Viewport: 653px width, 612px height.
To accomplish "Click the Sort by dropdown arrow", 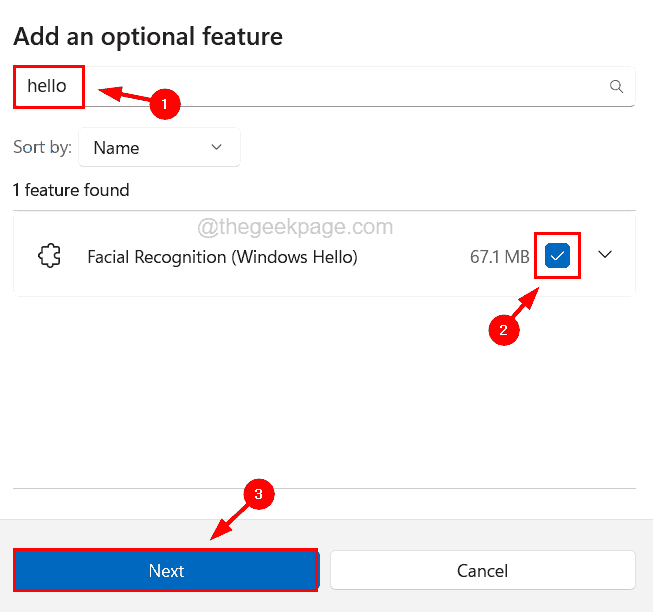I will click(217, 147).
